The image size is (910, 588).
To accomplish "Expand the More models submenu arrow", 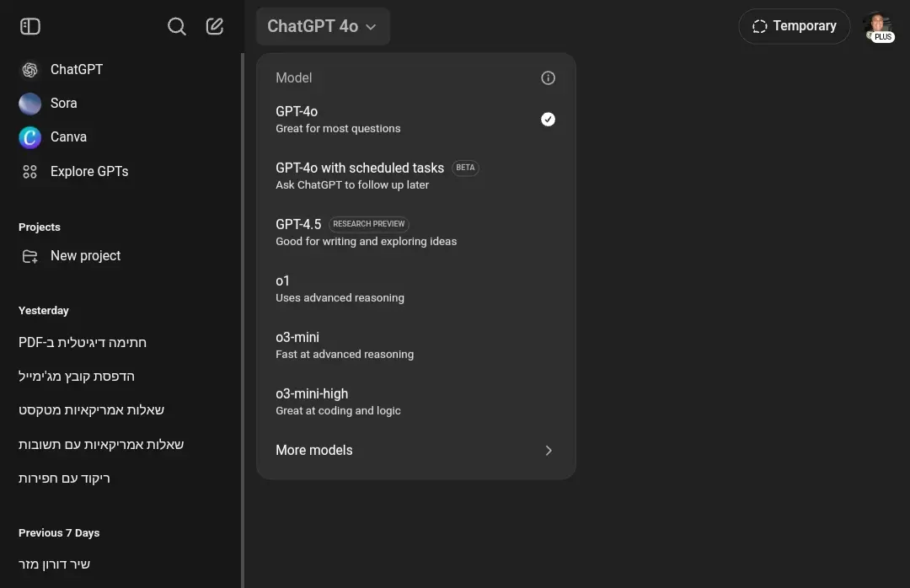I will point(549,451).
